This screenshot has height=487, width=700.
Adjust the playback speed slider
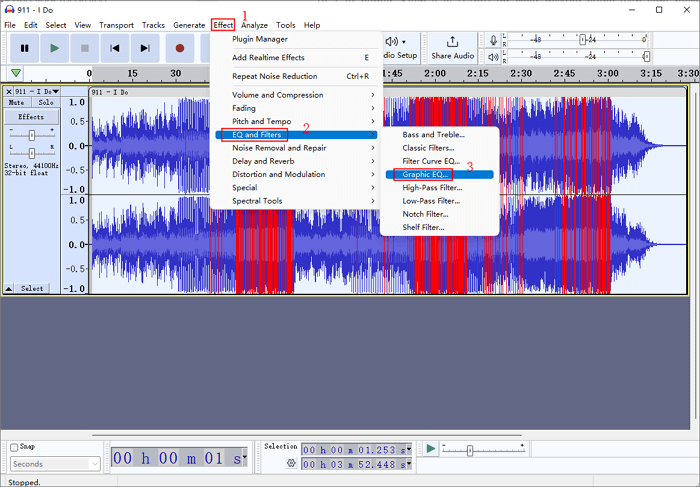(x=469, y=451)
